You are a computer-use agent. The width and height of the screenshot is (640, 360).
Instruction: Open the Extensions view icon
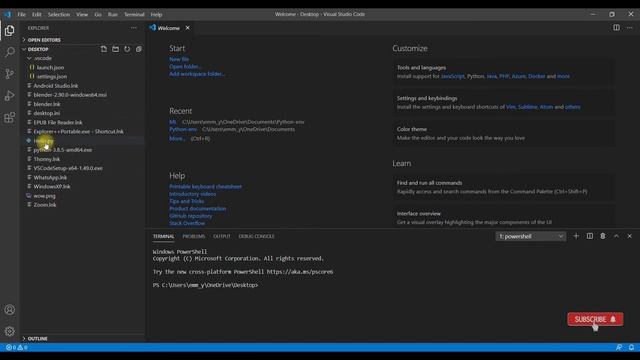(9, 118)
